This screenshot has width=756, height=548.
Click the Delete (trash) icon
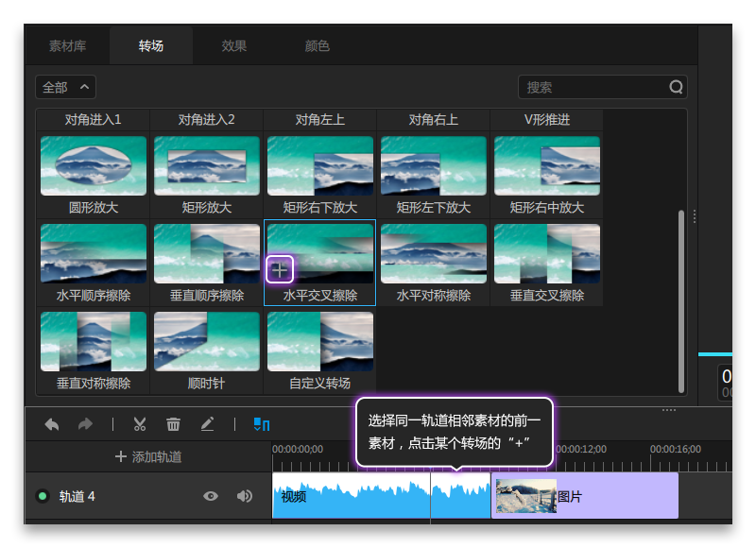[173, 424]
